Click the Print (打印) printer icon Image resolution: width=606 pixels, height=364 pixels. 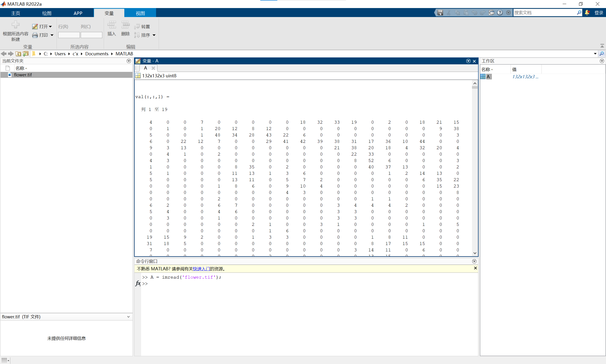[35, 35]
